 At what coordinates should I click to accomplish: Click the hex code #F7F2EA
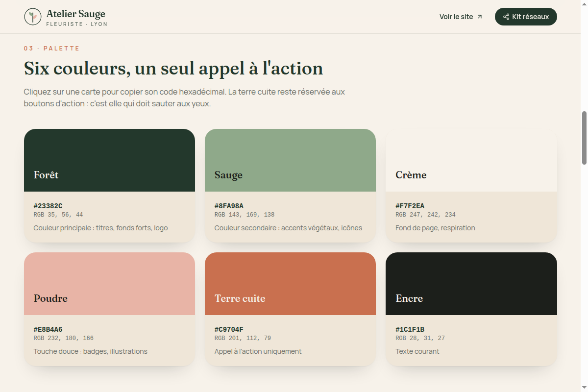[410, 206]
